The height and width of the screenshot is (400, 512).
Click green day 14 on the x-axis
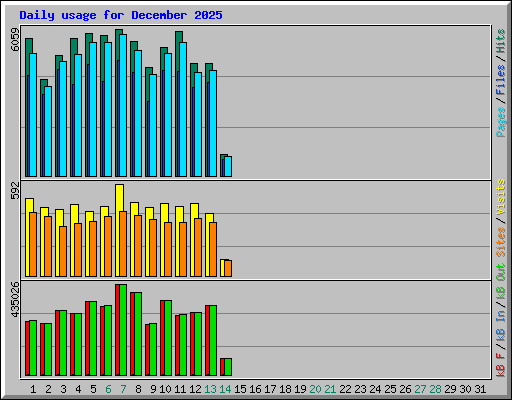[x=225, y=389]
